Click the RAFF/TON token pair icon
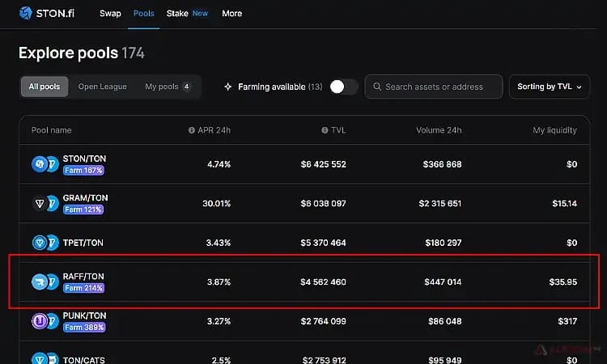 click(x=45, y=282)
